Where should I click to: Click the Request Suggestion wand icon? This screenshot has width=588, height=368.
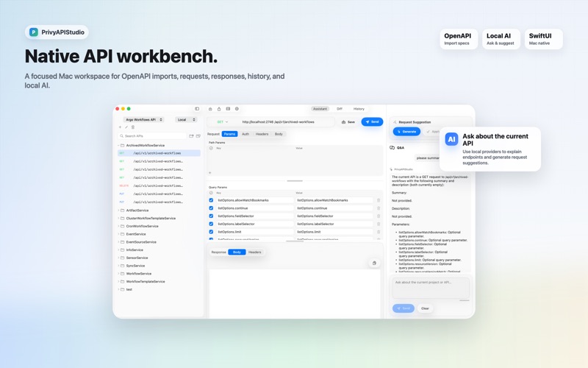[395, 122]
